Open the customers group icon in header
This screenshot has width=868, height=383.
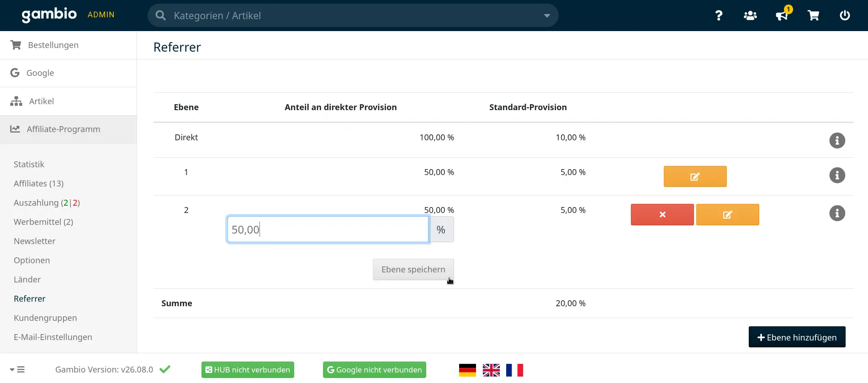(x=750, y=16)
